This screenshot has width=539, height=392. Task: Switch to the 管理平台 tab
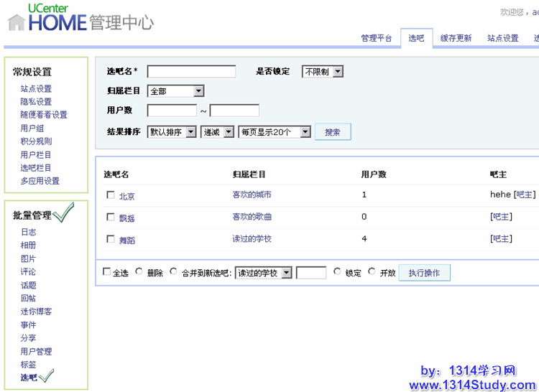click(x=377, y=38)
